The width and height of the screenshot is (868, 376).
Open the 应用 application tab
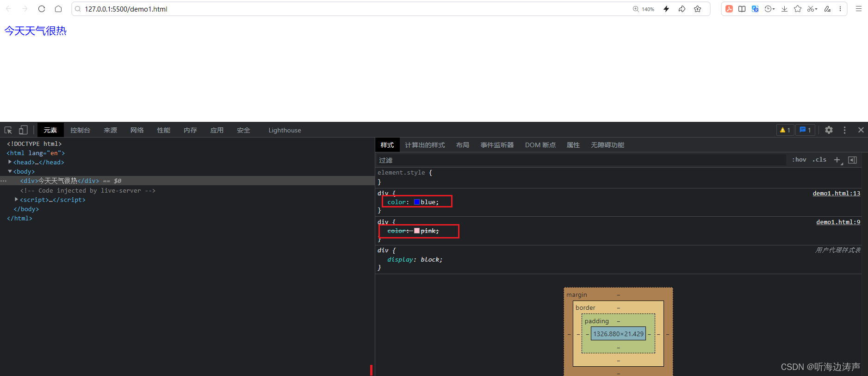click(x=217, y=130)
